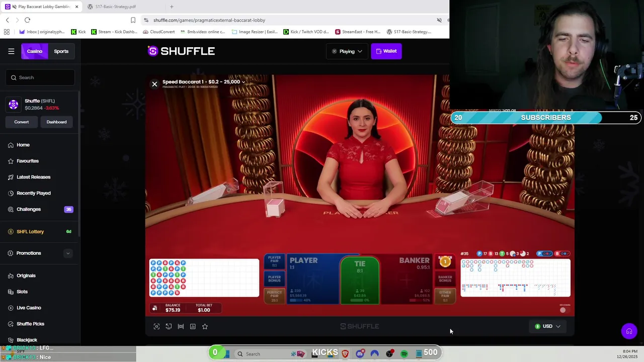Bookmark this page in the address bar
Viewport: 644px width, 362px height.
pyautogui.click(x=133, y=20)
